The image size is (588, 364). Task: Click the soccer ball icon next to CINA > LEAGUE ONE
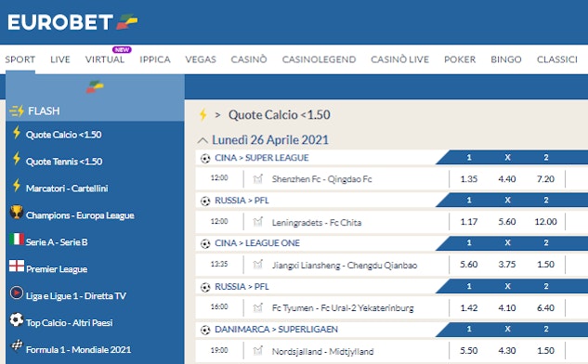pyautogui.click(x=205, y=243)
